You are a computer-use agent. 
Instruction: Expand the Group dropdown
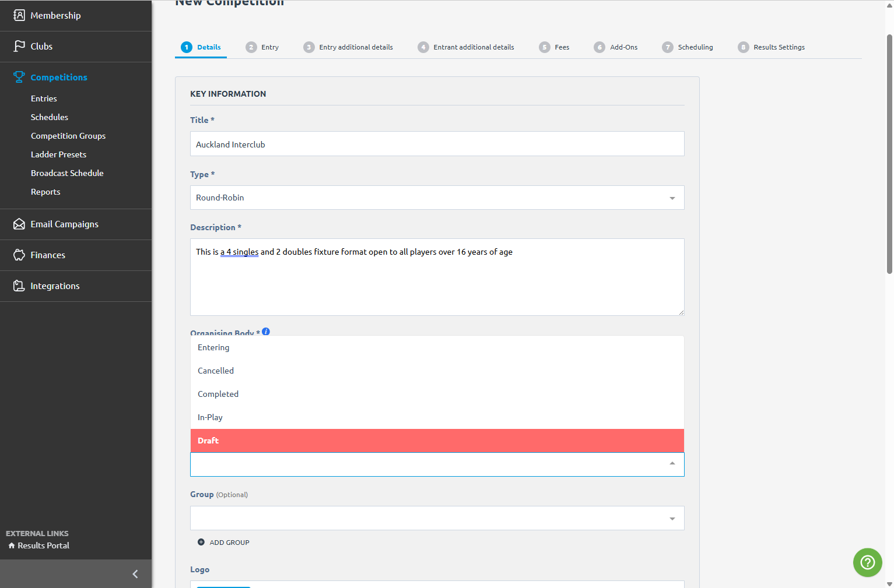click(437, 518)
